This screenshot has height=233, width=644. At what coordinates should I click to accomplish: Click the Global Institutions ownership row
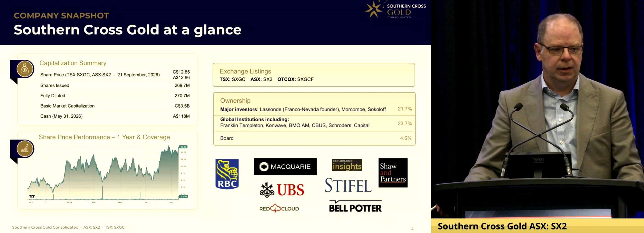pos(314,123)
